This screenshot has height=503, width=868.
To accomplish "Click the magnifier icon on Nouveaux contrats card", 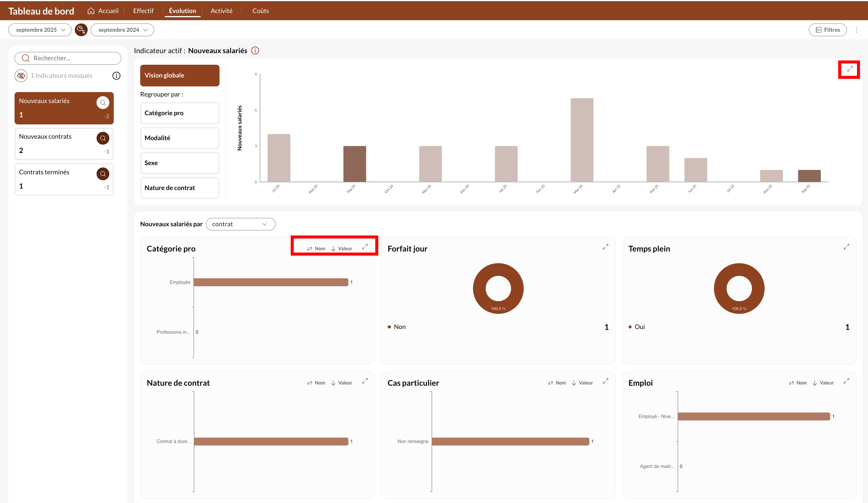I will point(103,138).
